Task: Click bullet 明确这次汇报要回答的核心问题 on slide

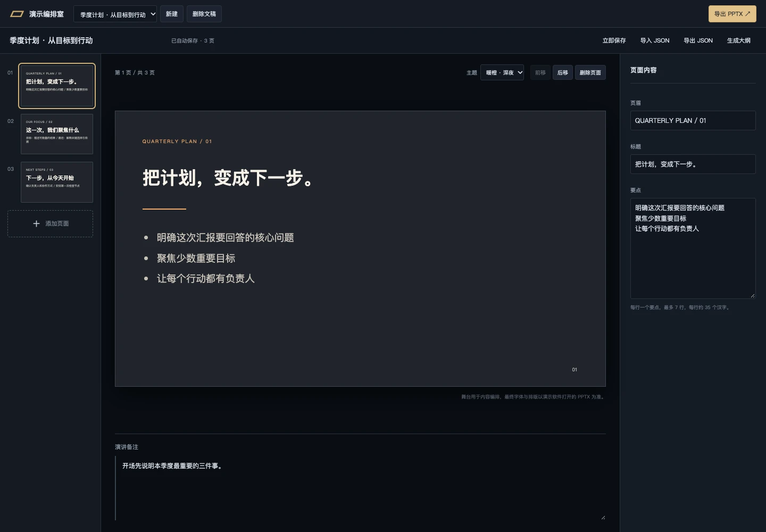Action: (225, 237)
